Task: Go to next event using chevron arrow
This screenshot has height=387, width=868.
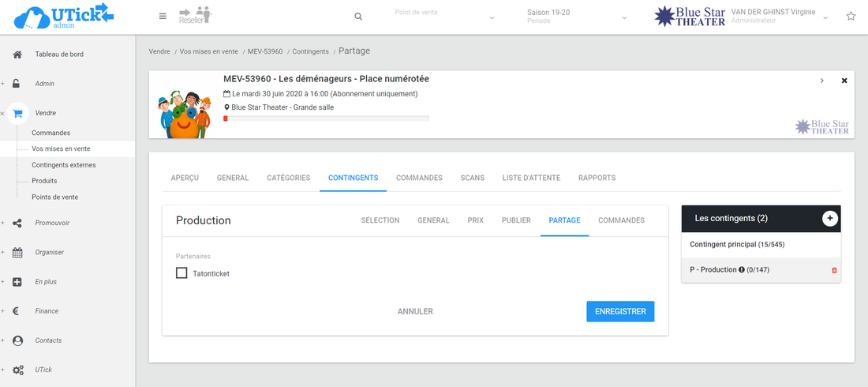Action: 821,81
